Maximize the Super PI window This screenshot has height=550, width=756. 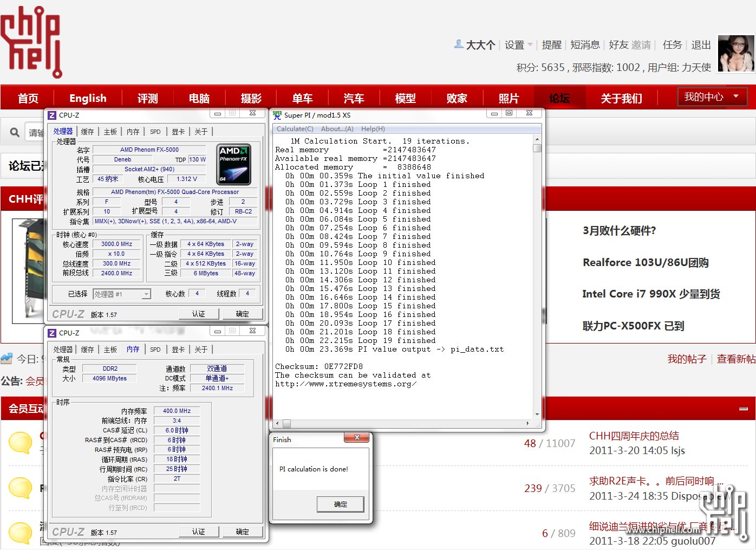(509, 113)
